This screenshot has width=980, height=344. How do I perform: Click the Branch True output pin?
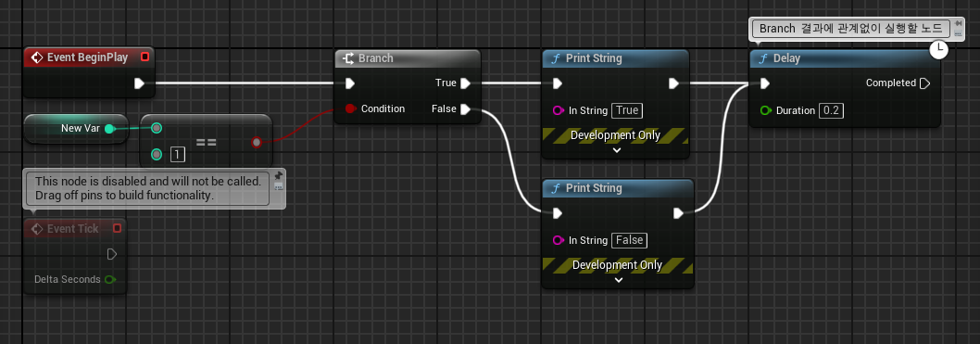click(465, 83)
